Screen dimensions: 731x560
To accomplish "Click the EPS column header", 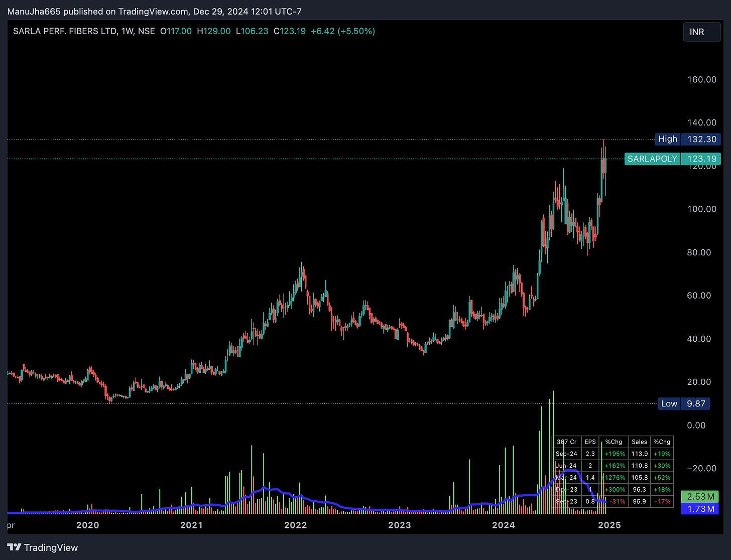I will (590, 442).
